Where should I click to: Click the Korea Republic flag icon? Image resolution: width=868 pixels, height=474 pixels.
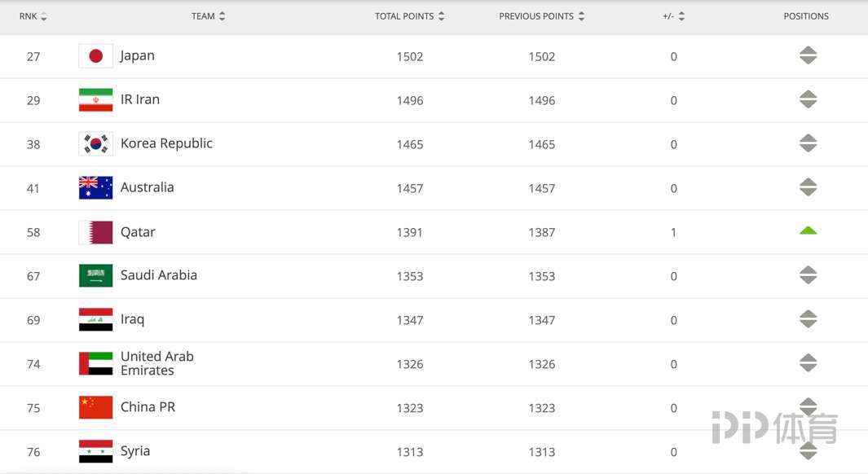click(x=96, y=144)
